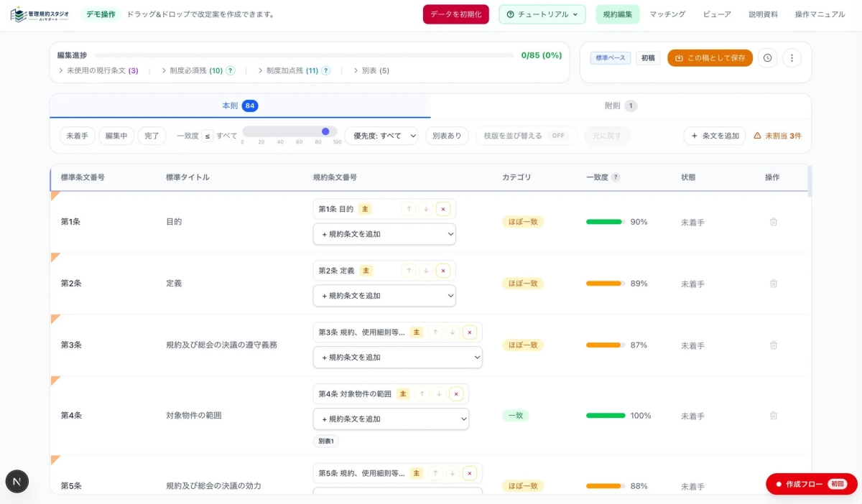Expand 別表 (5) section
Image resolution: width=862 pixels, height=504 pixels.
point(371,70)
